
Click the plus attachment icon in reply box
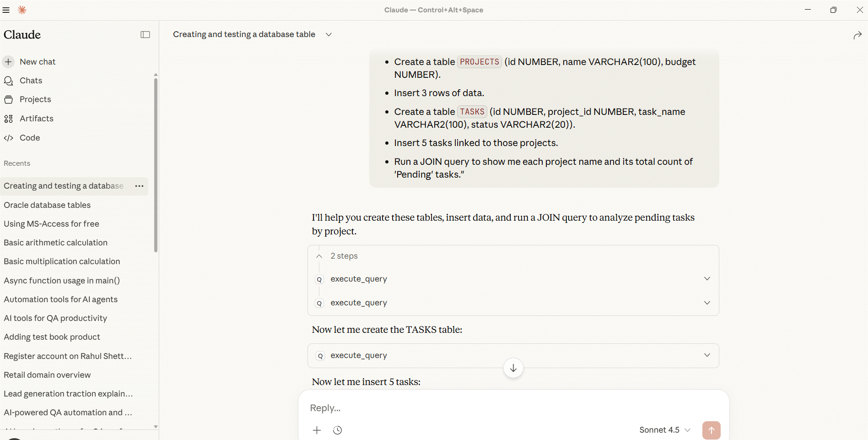[317, 430]
